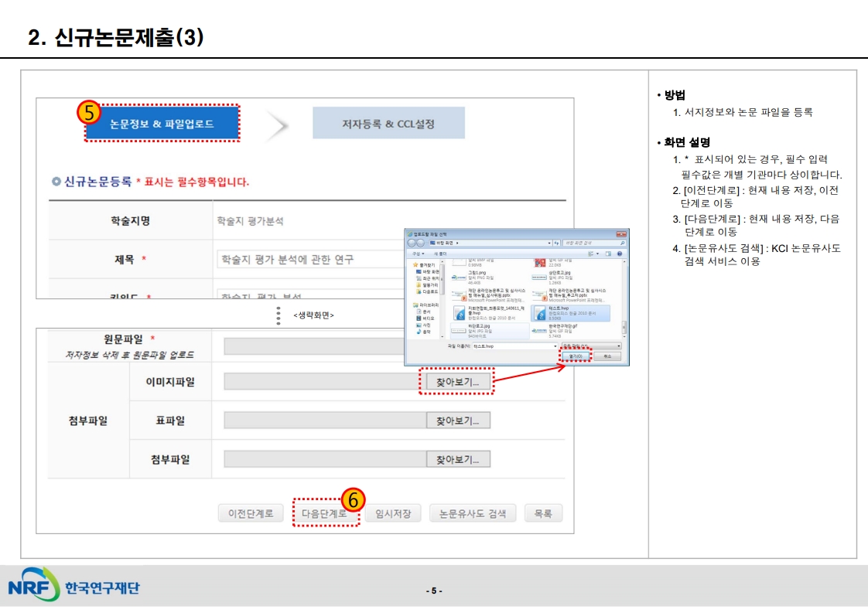Select 비디오 library in dialog sidebar
This screenshot has height=613, width=868.
(425, 318)
